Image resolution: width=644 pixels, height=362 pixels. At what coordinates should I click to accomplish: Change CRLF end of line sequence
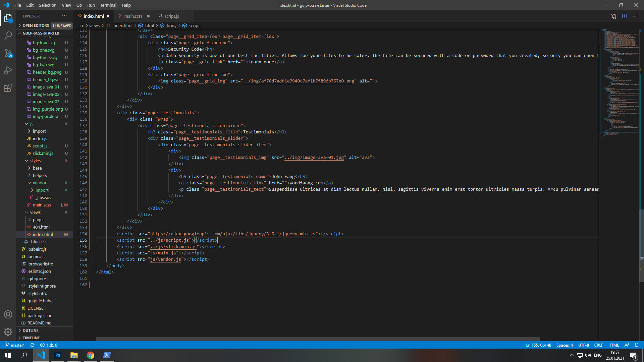pos(598,345)
